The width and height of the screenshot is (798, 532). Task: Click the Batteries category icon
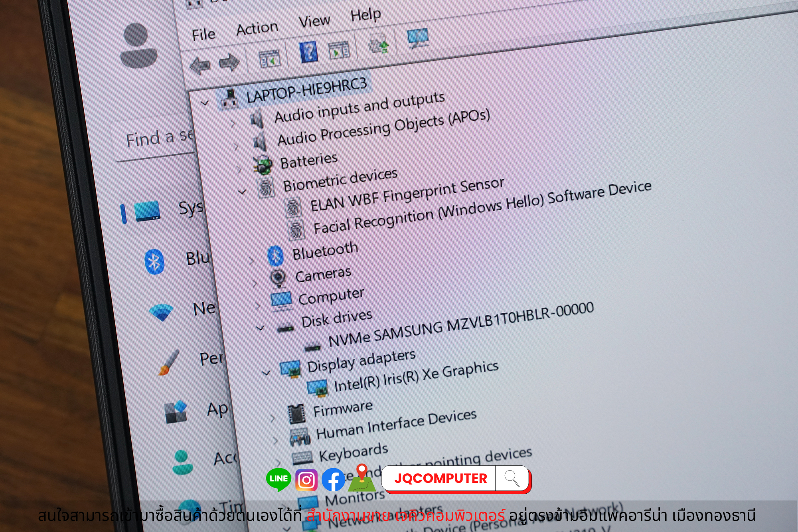pos(263,164)
